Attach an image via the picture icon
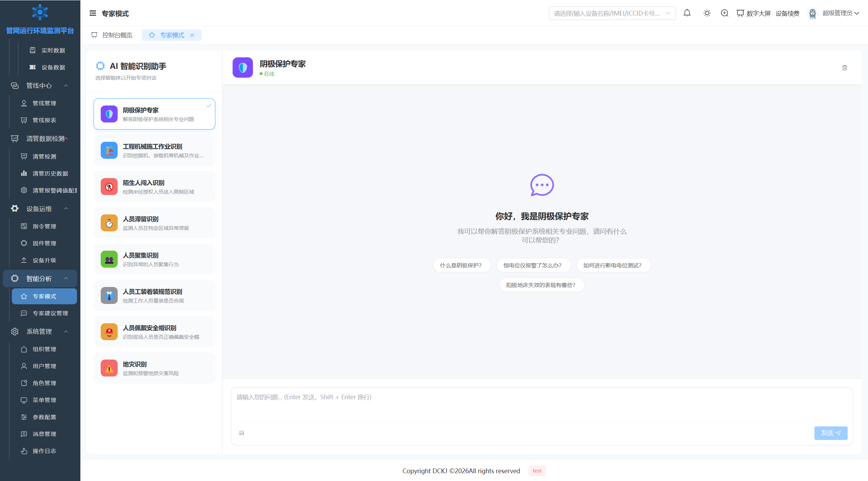Viewport: 868px width, 481px height. coord(242,433)
